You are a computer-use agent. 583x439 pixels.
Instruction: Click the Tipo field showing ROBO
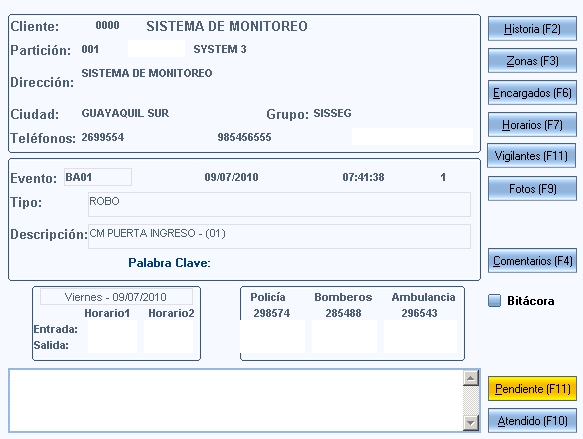click(279, 204)
